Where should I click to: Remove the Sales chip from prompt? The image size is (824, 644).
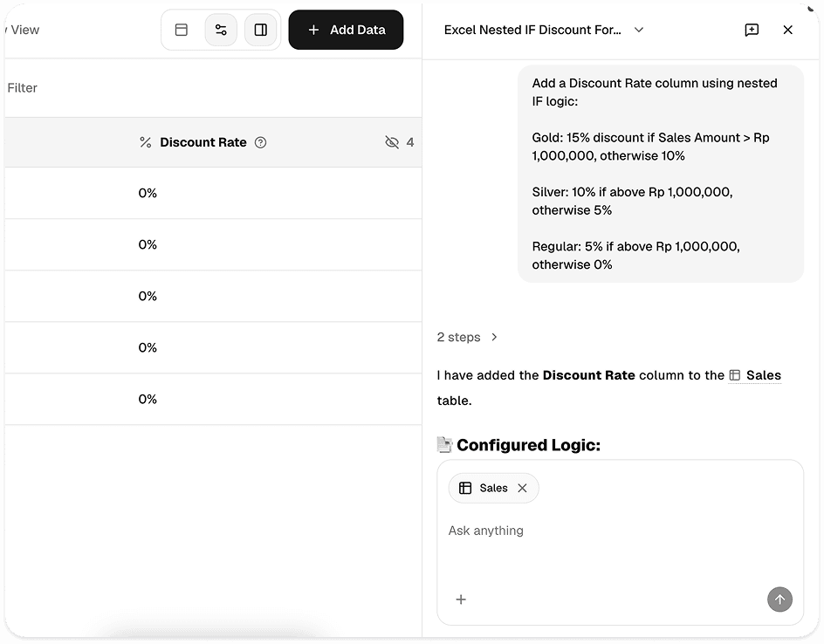tap(522, 488)
